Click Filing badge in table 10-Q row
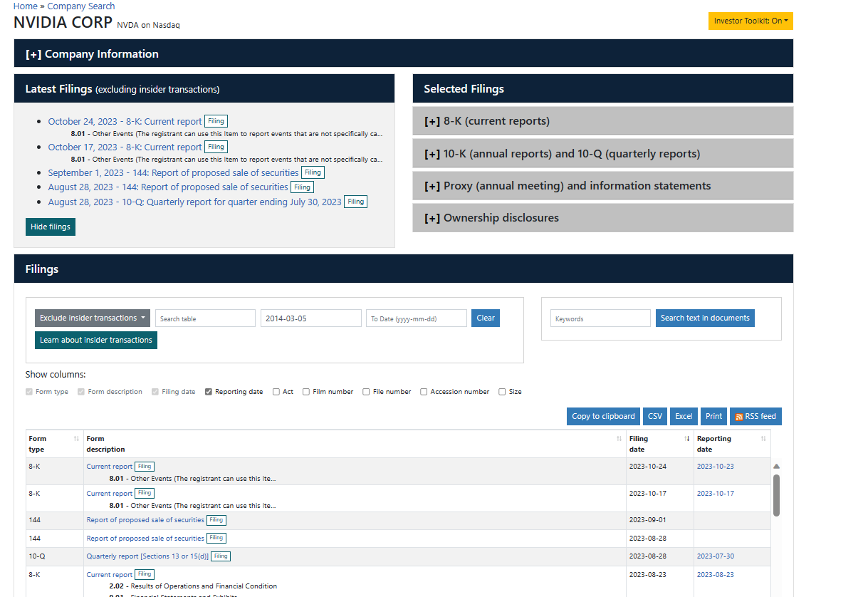 [221, 556]
